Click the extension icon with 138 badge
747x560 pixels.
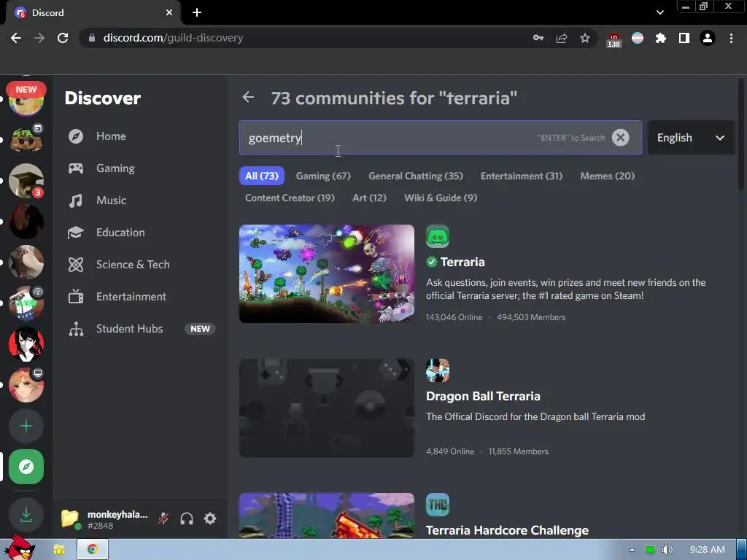pos(614,39)
